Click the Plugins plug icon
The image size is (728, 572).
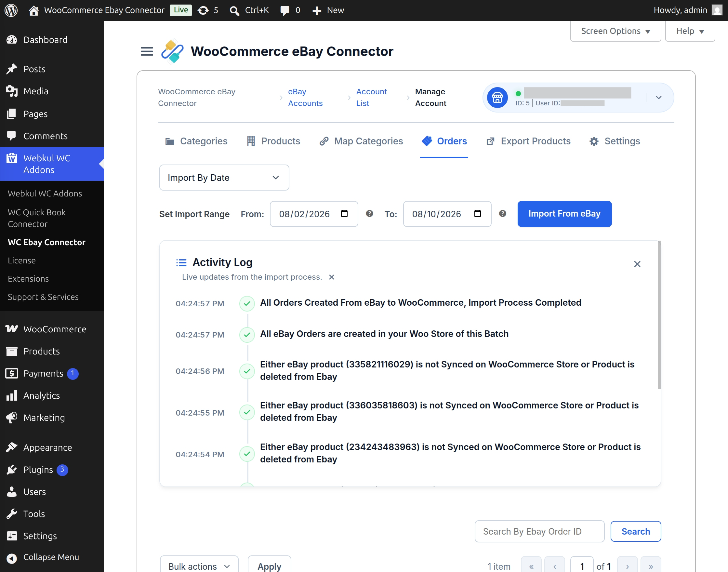12,470
